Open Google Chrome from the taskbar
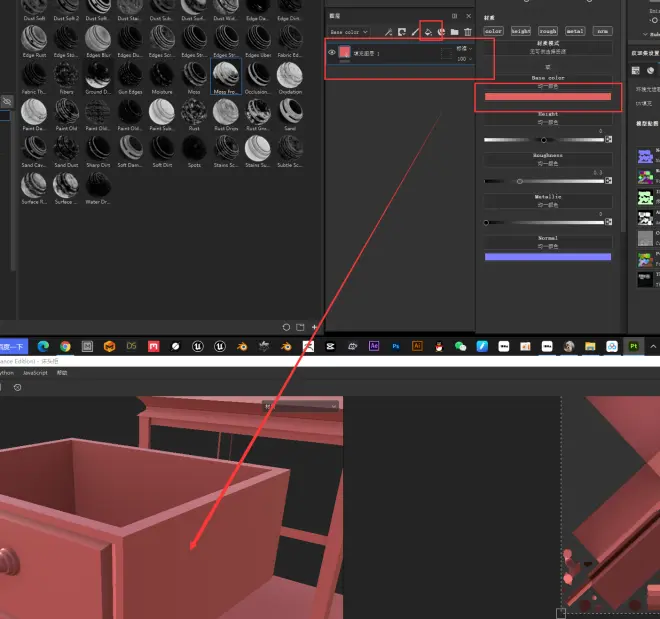Viewport: 660px width, 619px height. (65, 346)
